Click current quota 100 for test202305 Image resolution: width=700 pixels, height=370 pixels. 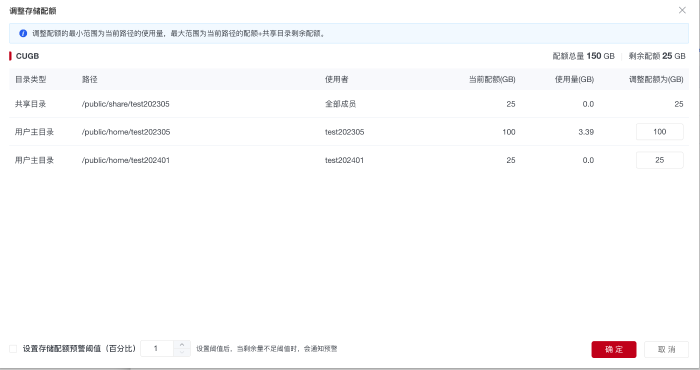(508, 132)
